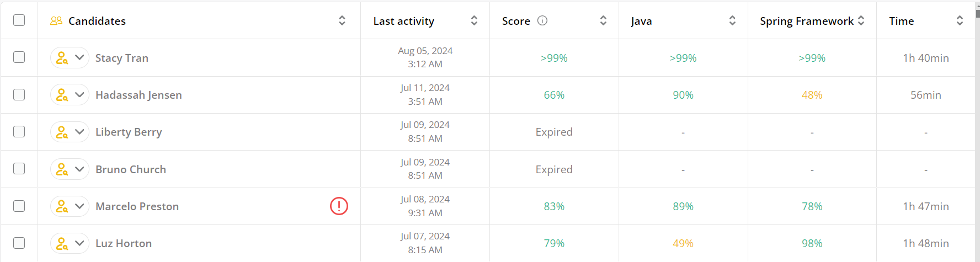Click Liberty Berry's candidate status icon

click(x=62, y=132)
